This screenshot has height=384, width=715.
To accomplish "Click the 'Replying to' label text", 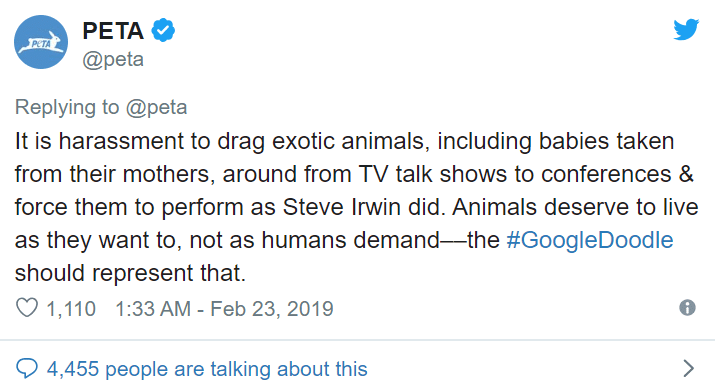I will point(67,108).
